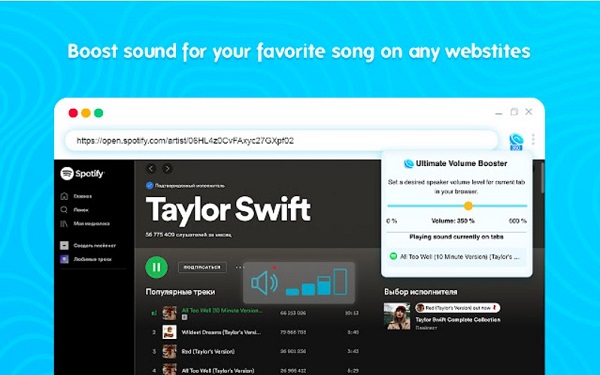Click Create Playlist plus icon
The image size is (600, 375).
click(x=64, y=245)
